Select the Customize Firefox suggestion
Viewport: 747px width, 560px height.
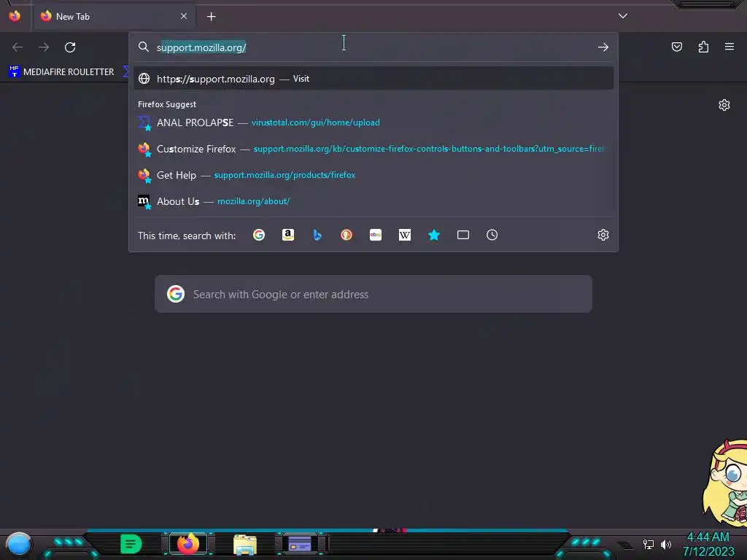373,149
